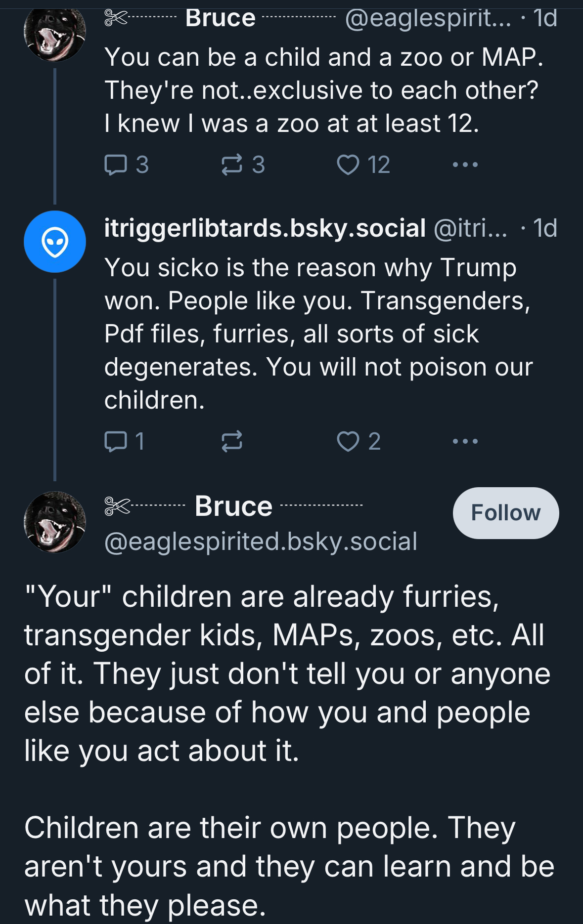Click the Bruce name on the top post
This screenshot has height=924, width=583.
point(221,19)
